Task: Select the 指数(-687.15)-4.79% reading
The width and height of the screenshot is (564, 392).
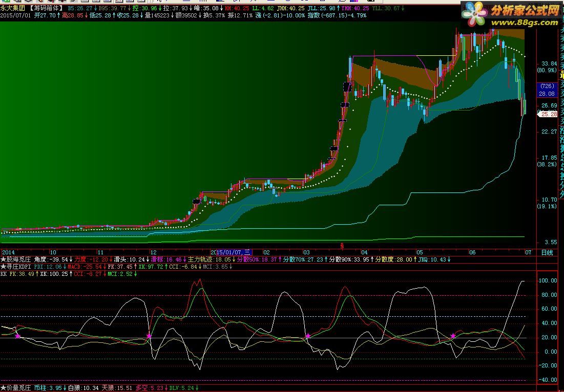Action: [x=337, y=15]
